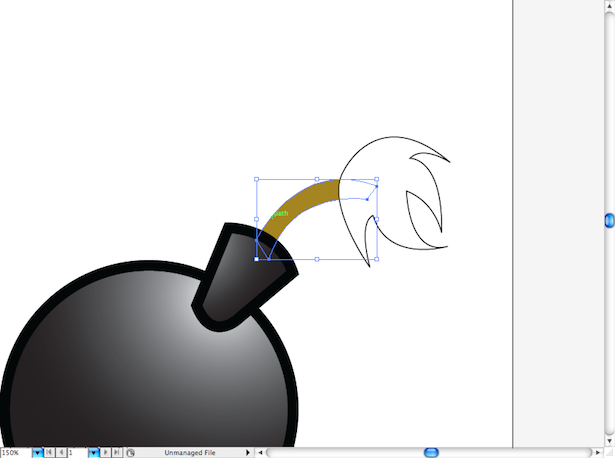Open the artboard navigation dropdown
This screenshot has height=458, width=615.
tap(94, 453)
